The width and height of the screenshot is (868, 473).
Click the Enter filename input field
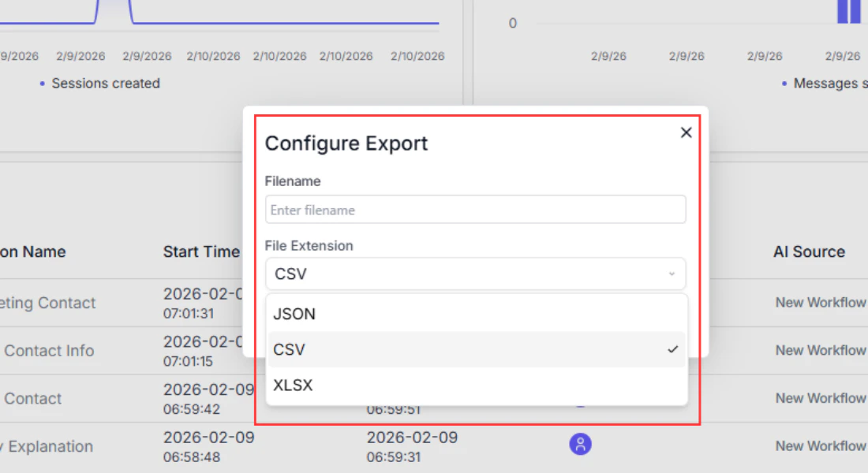tap(476, 209)
